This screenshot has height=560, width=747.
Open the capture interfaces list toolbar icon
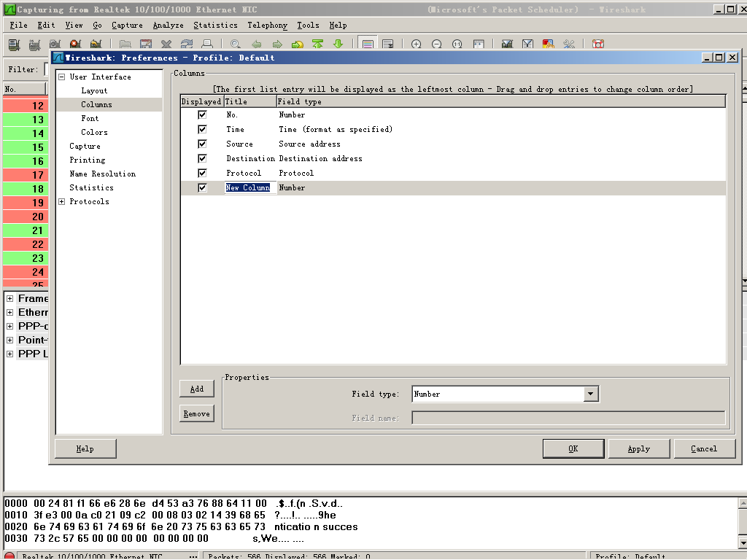click(15, 44)
